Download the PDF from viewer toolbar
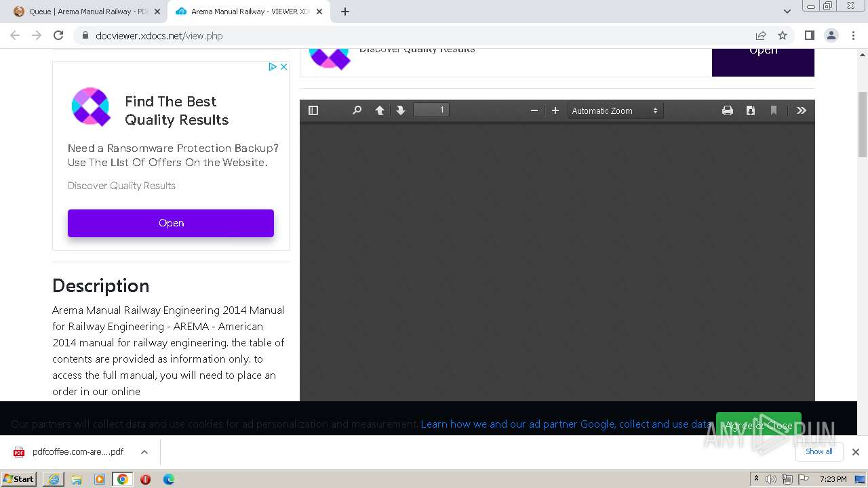This screenshot has height=488, width=868. pos(751,110)
